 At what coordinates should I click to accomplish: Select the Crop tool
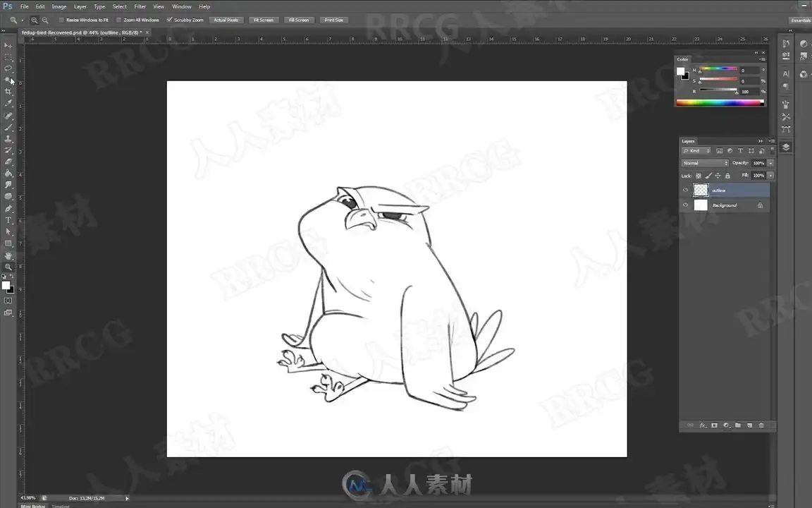(8, 92)
